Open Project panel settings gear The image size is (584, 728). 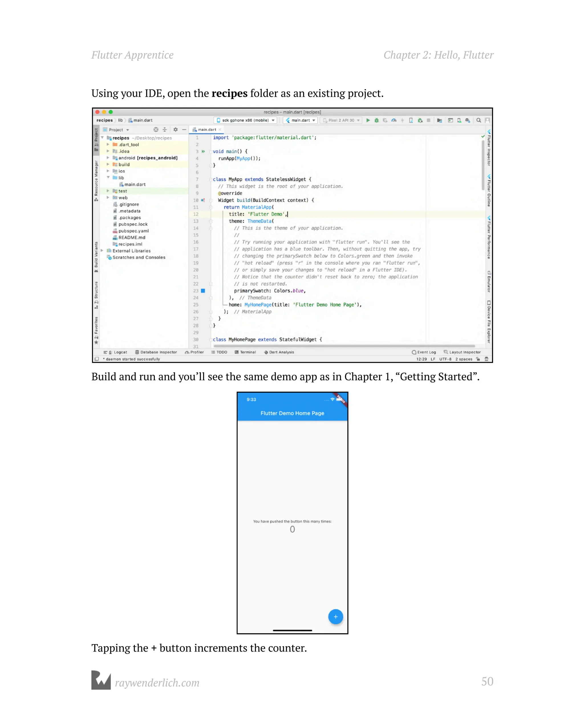coord(176,130)
